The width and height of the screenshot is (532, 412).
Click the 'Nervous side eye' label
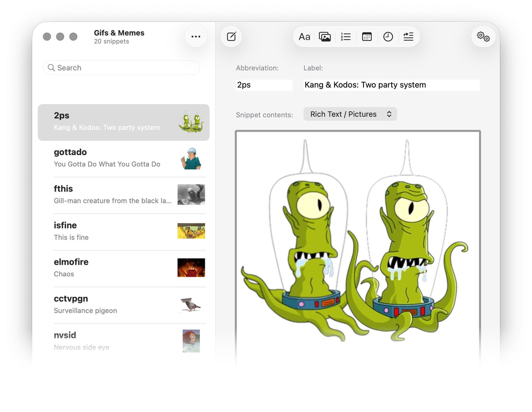81,347
